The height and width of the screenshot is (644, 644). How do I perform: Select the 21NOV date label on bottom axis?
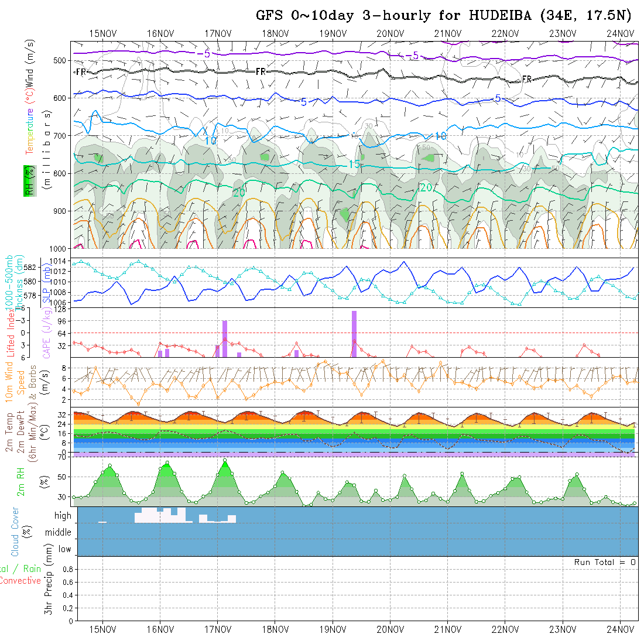pos(447,629)
